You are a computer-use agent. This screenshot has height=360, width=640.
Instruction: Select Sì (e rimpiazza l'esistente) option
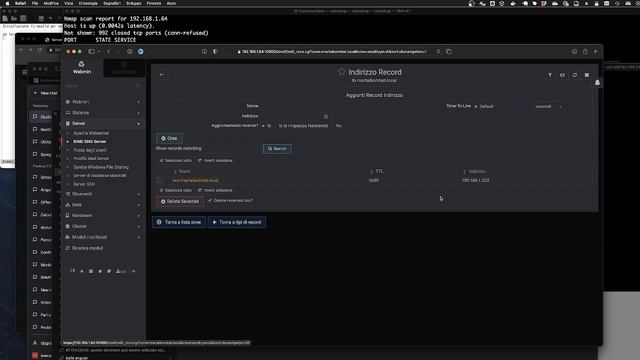coord(303,126)
